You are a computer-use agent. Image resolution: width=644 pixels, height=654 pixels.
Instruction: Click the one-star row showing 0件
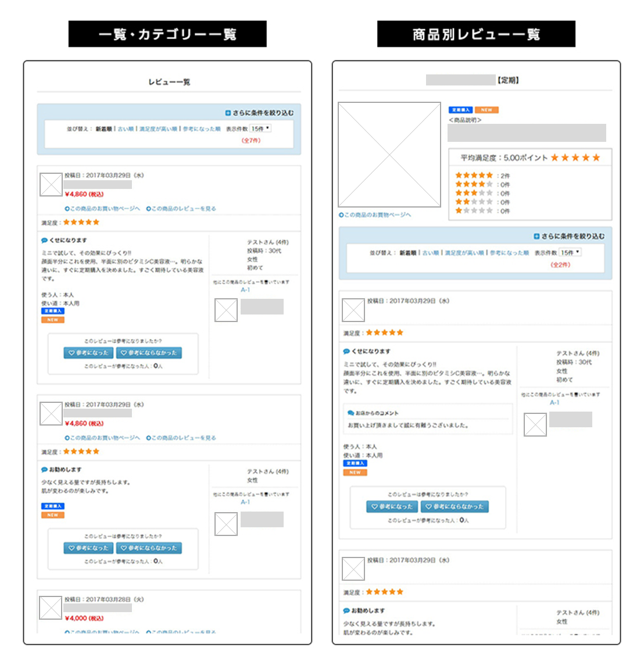click(x=482, y=211)
